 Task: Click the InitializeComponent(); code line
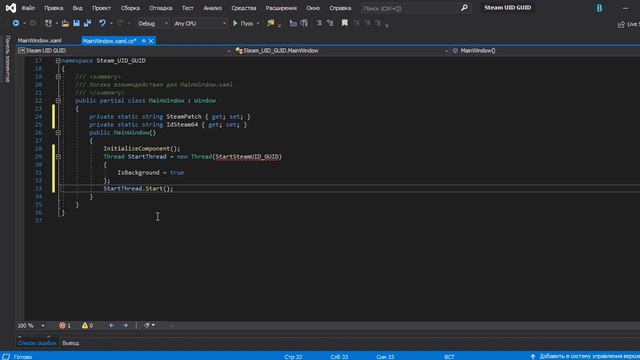click(142, 149)
